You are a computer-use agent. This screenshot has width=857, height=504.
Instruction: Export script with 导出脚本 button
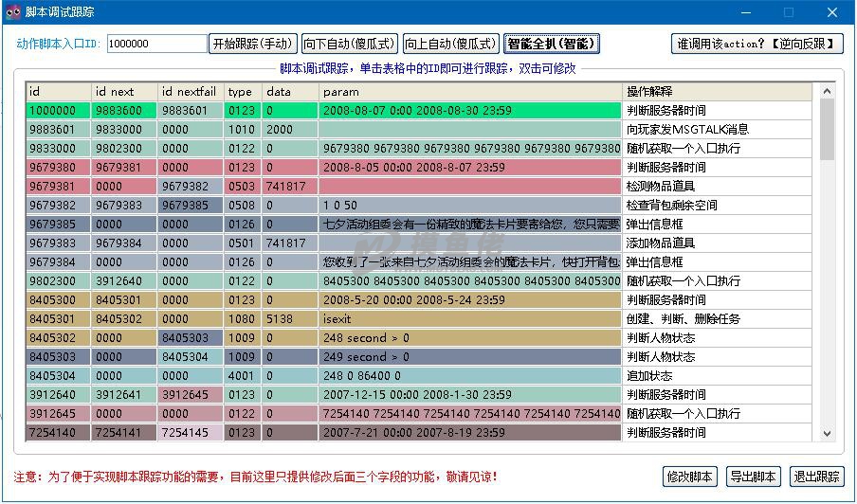pos(754,477)
